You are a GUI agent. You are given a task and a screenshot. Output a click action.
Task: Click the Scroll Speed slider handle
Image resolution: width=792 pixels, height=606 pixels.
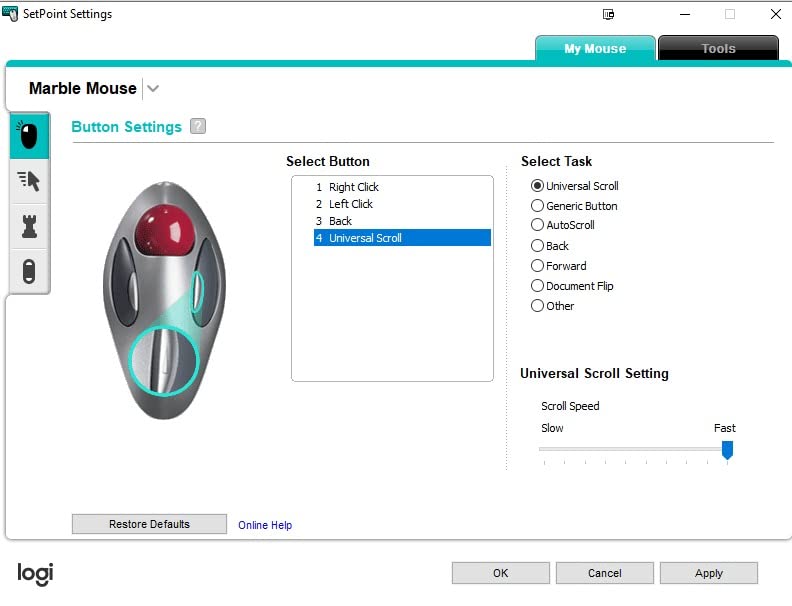(x=727, y=449)
